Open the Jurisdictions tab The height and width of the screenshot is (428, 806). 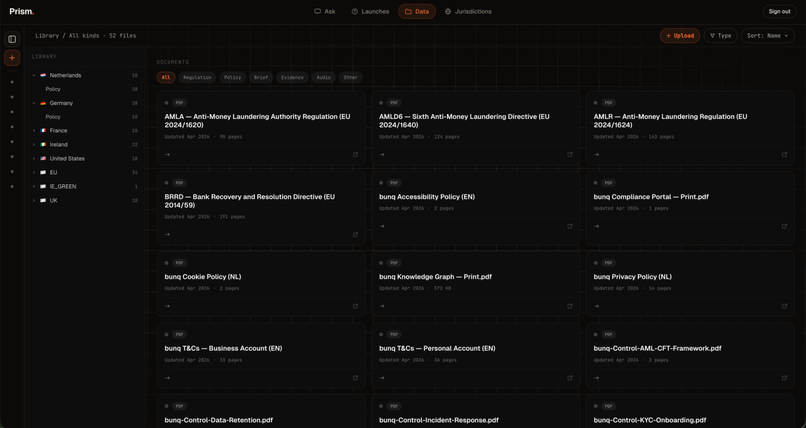click(468, 11)
